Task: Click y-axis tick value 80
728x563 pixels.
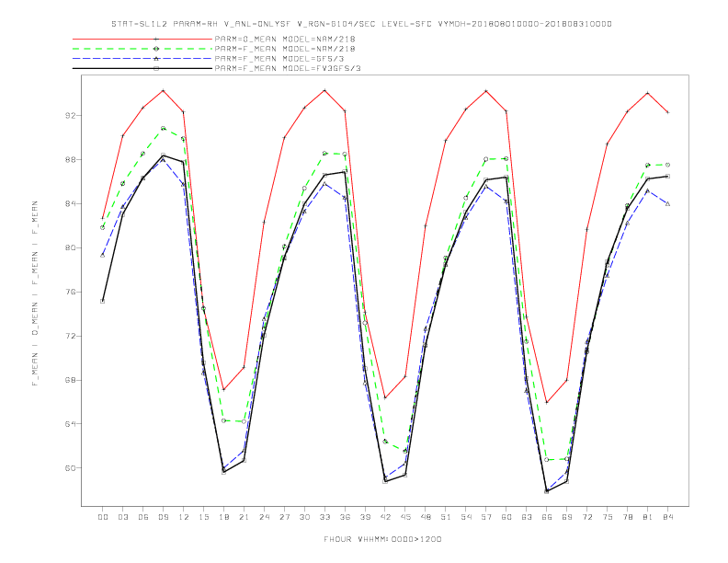Action: tap(71, 247)
